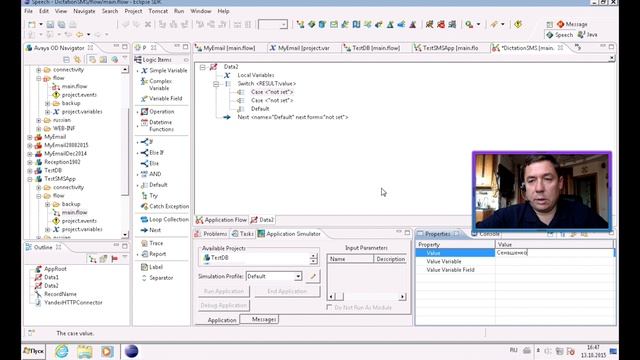Viewport: 640px width, 360px height.
Task: Select the Operation palette item
Action: [158, 111]
